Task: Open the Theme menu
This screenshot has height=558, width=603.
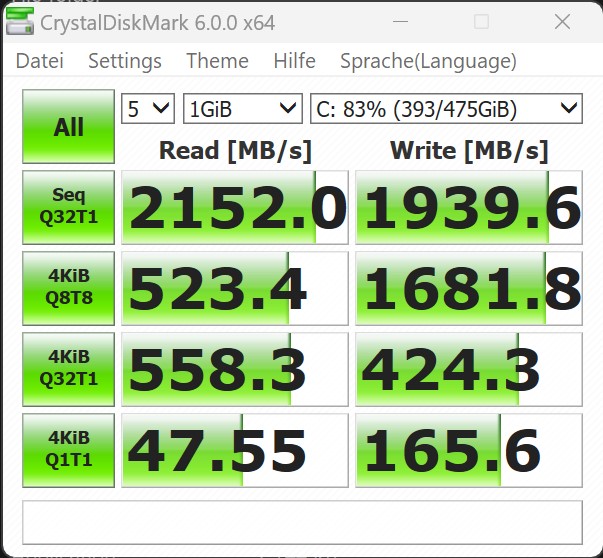Action: point(217,61)
